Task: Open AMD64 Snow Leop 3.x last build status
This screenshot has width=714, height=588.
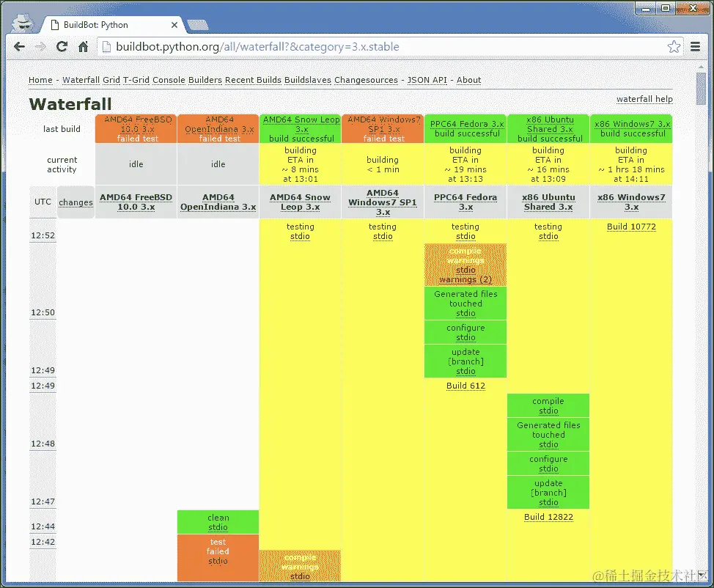Action: [301, 129]
